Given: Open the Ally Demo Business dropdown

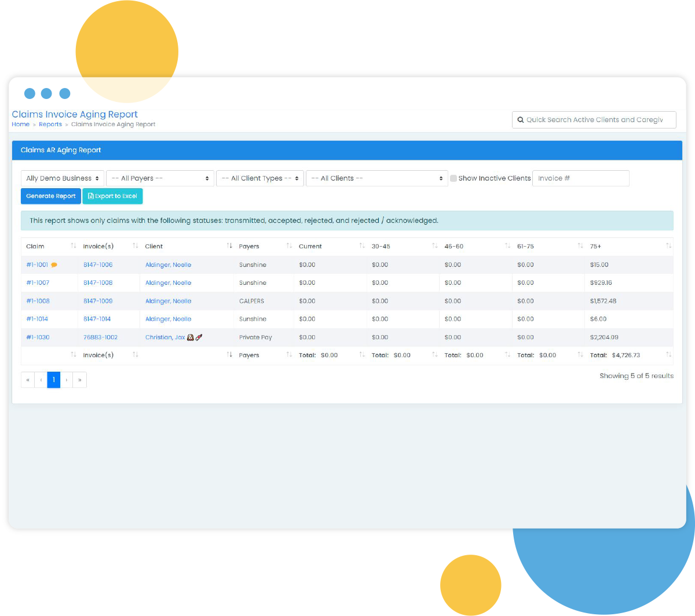Looking at the screenshot, I should click(63, 178).
